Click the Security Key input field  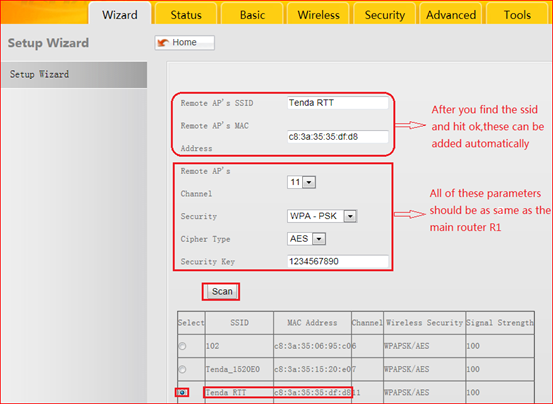pos(338,262)
